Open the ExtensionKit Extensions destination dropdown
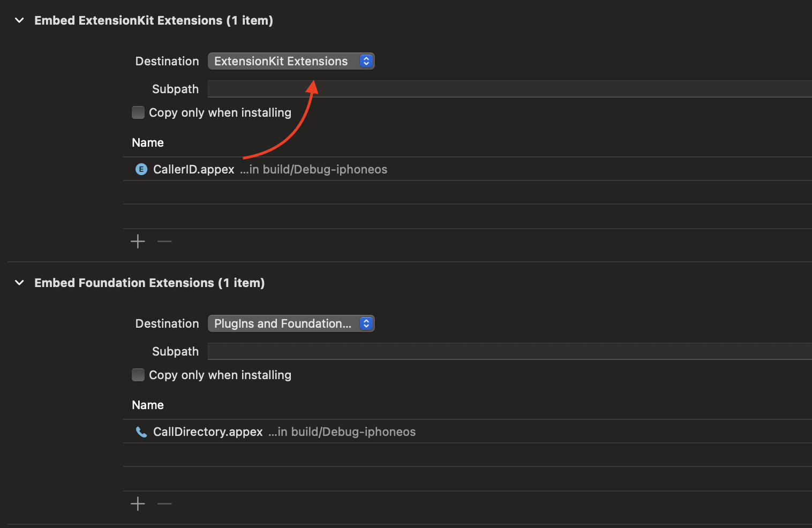Viewport: 812px width, 528px height. pos(281,62)
